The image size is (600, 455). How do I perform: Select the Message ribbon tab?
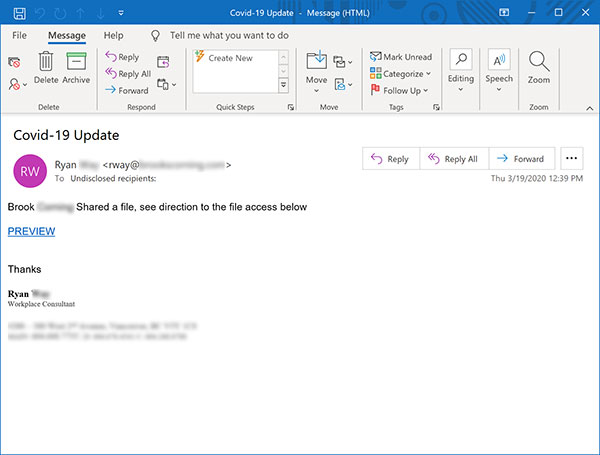click(67, 36)
